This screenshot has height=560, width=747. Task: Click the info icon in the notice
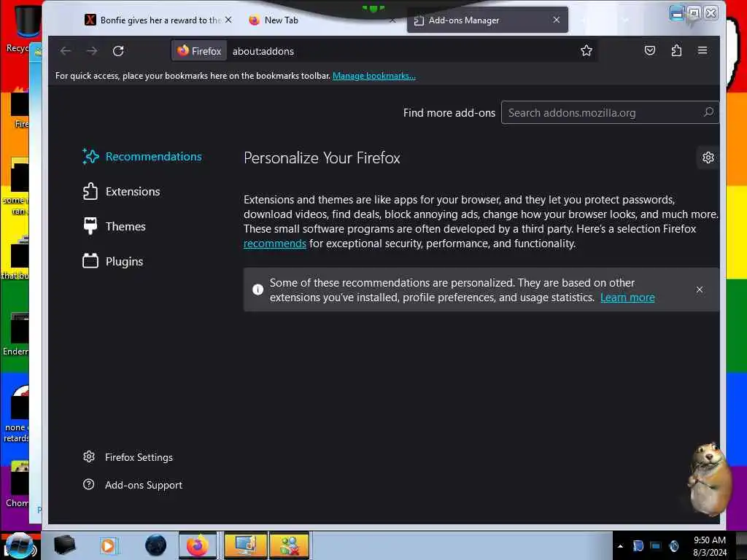258,289
